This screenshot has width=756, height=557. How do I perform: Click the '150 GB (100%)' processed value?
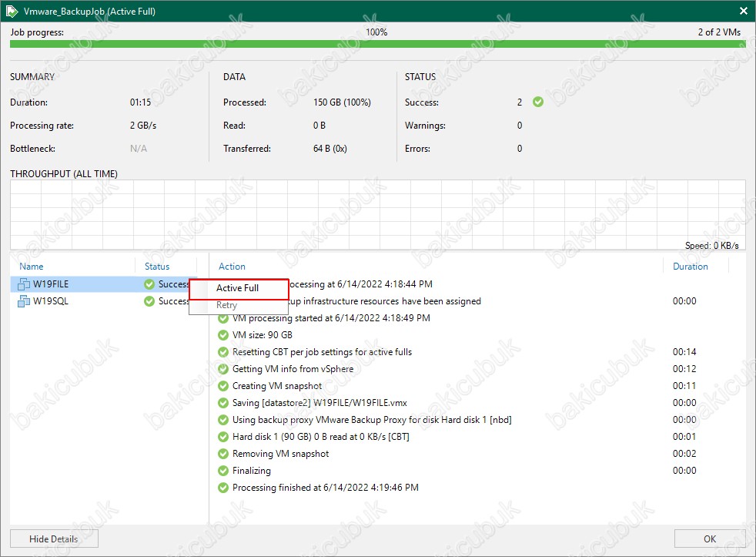point(342,102)
